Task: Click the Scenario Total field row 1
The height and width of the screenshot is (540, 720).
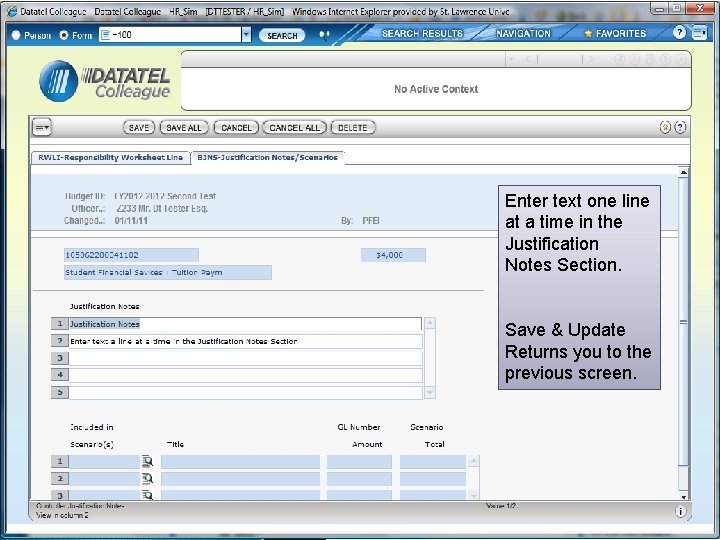Action: pos(433,461)
